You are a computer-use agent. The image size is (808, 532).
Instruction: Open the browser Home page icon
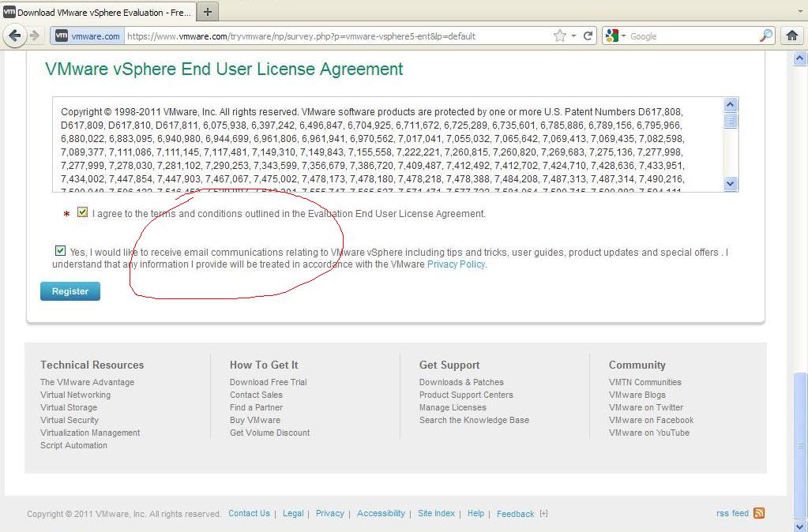(792, 36)
